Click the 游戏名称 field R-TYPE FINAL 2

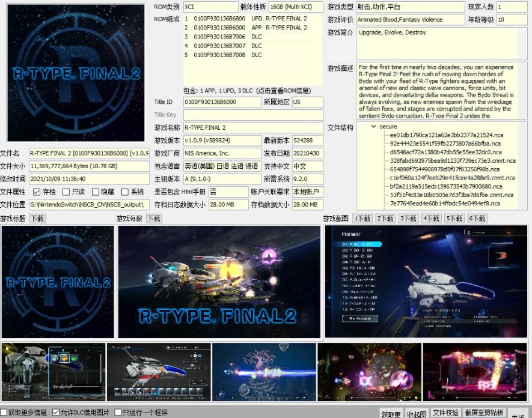[253, 128]
